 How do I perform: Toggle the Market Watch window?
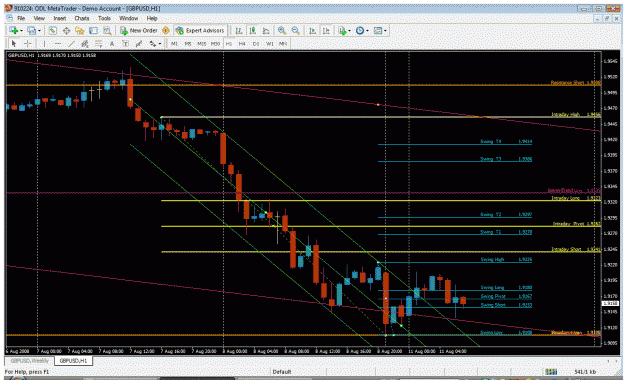(52, 31)
